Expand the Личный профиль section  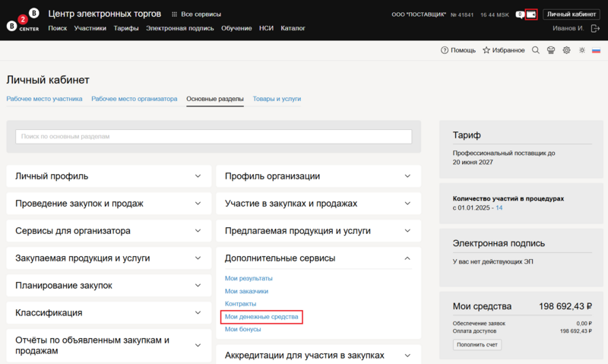click(x=108, y=176)
